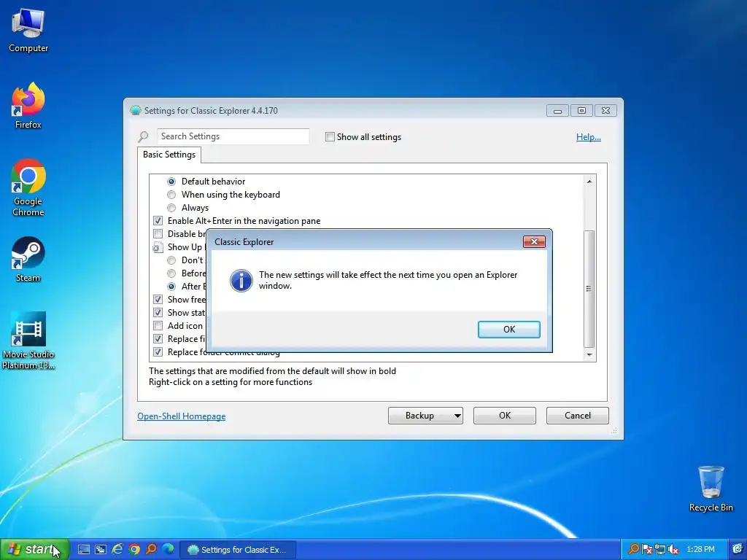Viewport: 747px width, 560px height.
Task: Click the orange magnifier quick launch icon
Action: 151,550
